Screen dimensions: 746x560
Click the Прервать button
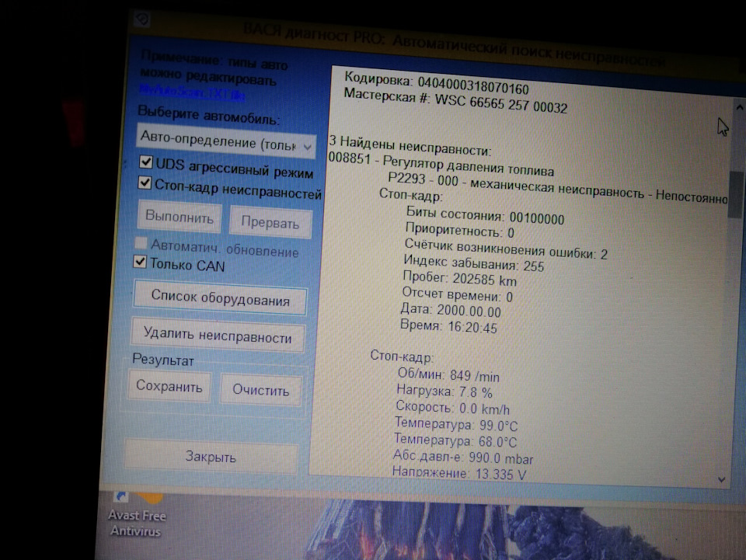(x=270, y=222)
